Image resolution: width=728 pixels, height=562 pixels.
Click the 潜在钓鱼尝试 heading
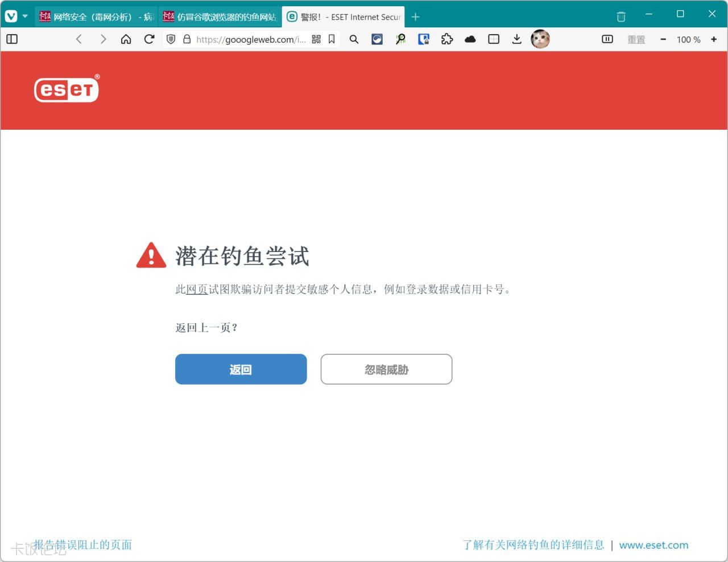coord(242,256)
